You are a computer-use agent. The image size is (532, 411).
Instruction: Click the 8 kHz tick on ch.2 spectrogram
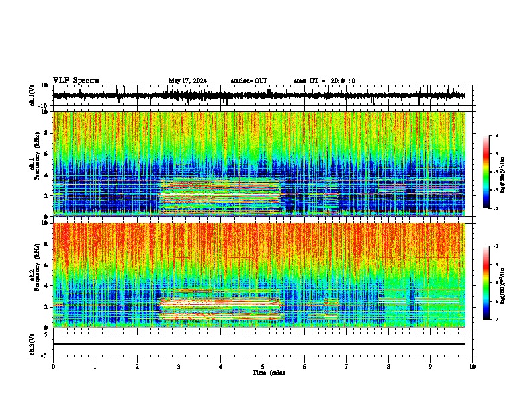[x=46, y=244]
